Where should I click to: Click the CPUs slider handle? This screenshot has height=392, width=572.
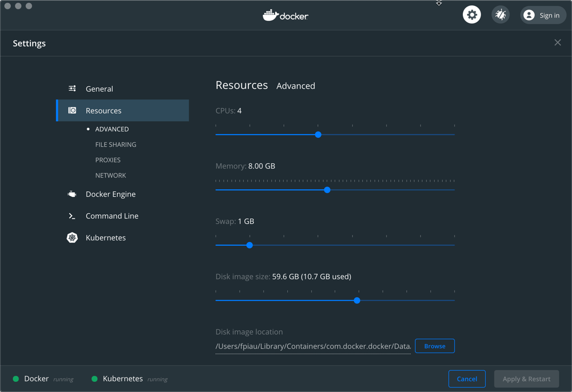click(318, 135)
